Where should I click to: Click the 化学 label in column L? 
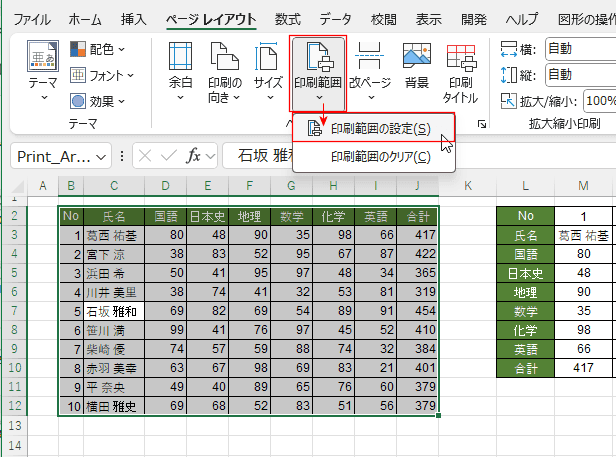coord(526,330)
